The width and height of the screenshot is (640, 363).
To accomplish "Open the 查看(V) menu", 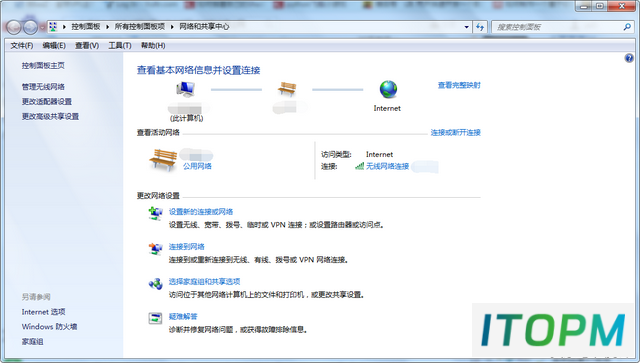I will [87, 46].
